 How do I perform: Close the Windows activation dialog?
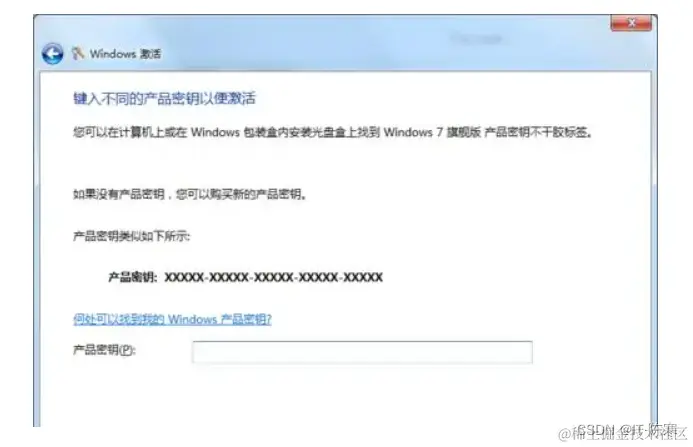point(631,23)
